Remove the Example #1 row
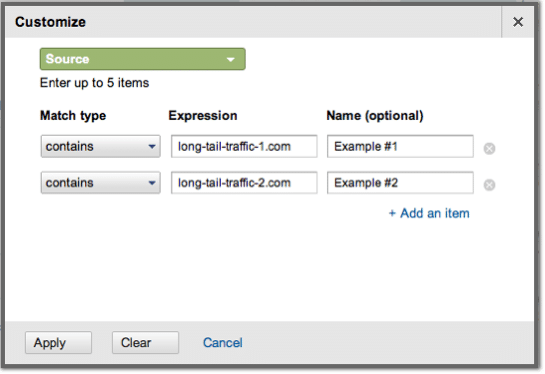The height and width of the screenshot is (374, 545). [x=489, y=148]
